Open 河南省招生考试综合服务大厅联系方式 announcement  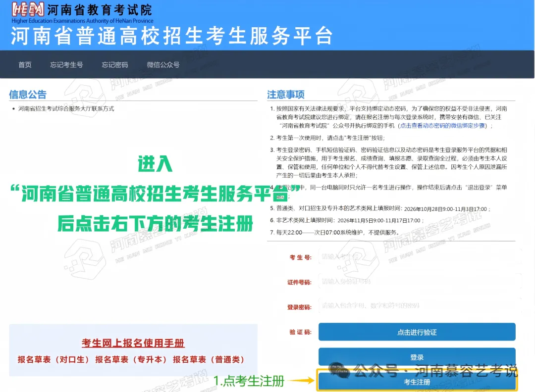click(x=66, y=109)
